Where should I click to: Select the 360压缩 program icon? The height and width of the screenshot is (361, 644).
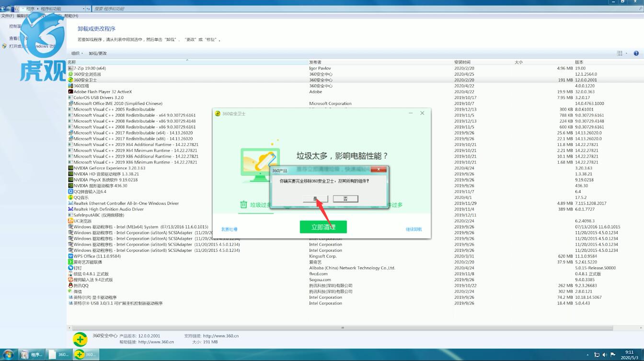[x=70, y=86]
